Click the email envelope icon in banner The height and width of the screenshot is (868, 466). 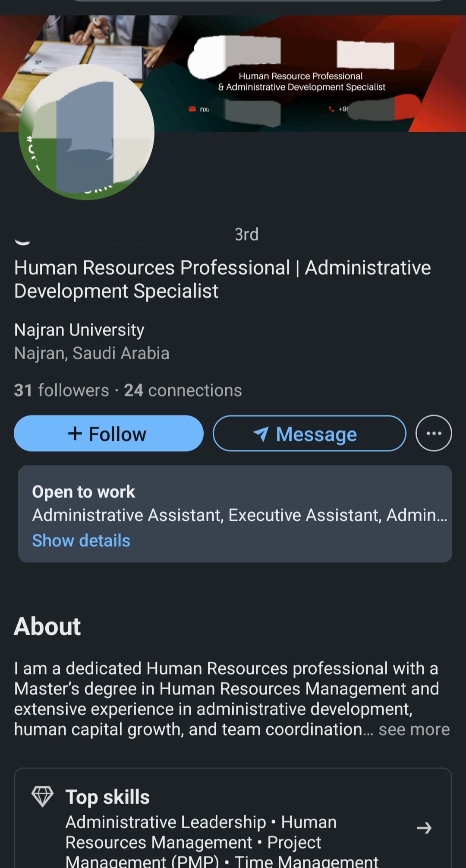click(x=192, y=109)
